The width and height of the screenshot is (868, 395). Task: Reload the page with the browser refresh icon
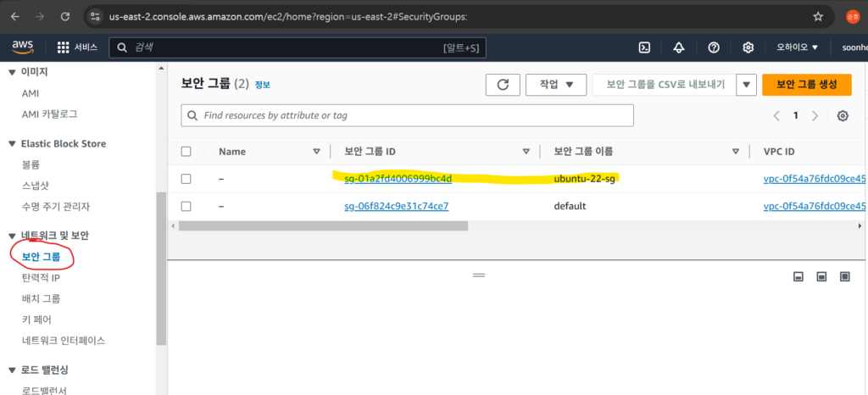tap(65, 17)
